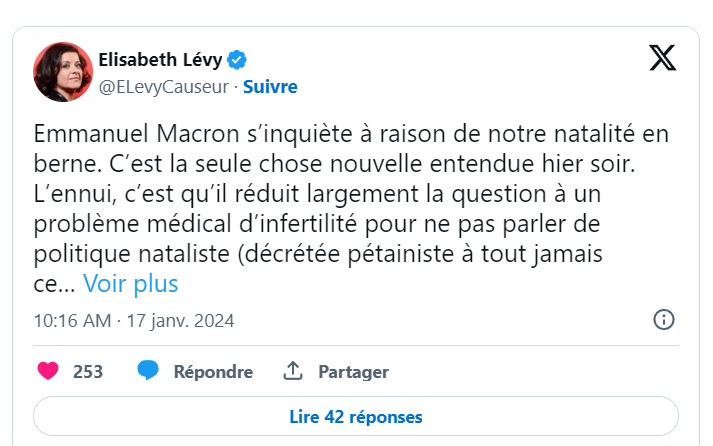Click the Partager label
713x446 pixels.
(353, 372)
